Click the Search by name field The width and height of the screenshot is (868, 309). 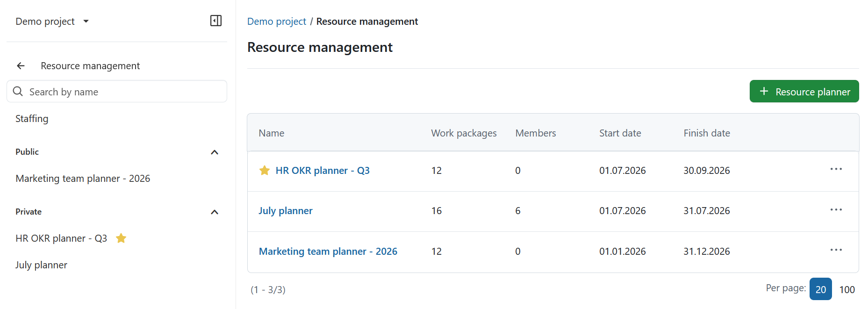pos(117,91)
